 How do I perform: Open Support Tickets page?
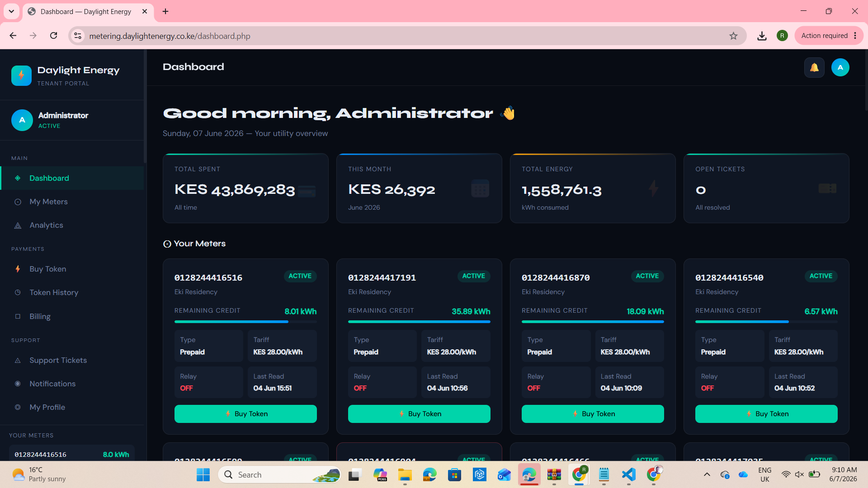tap(72, 360)
